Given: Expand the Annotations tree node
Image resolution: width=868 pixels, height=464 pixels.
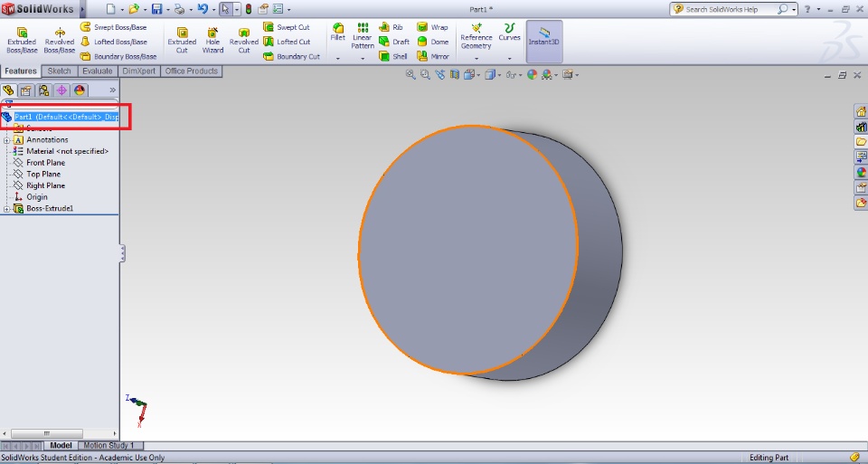Looking at the screenshot, I should [6, 140].
